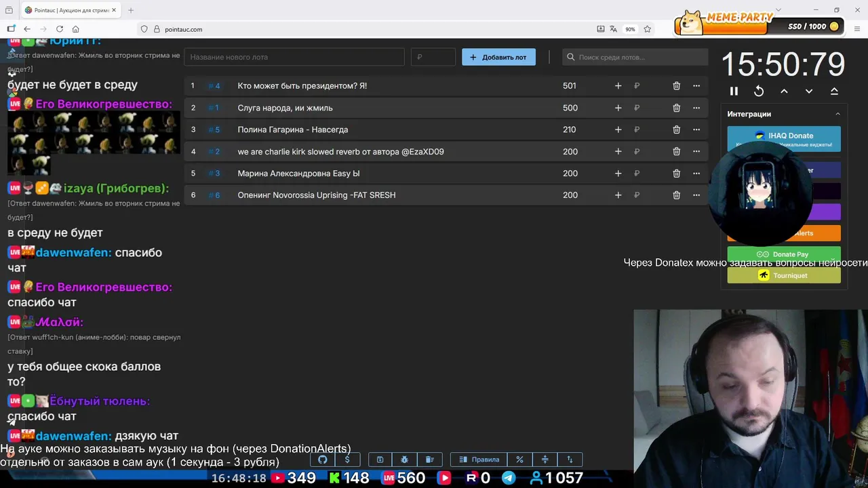Open the tab list icon at top-left
Screen dimensions: 868x488
click(9, 10)
